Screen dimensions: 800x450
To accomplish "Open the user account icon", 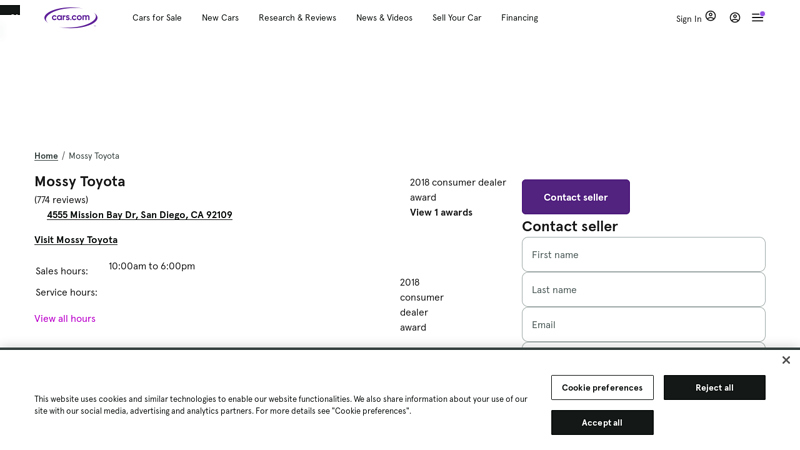I will tap(735, 17).
